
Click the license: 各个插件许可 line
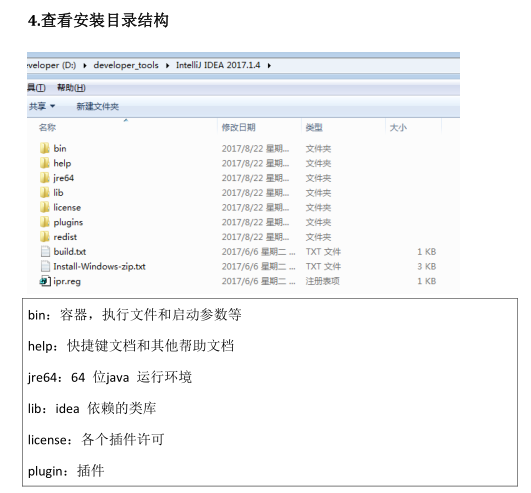pos(96,440)
